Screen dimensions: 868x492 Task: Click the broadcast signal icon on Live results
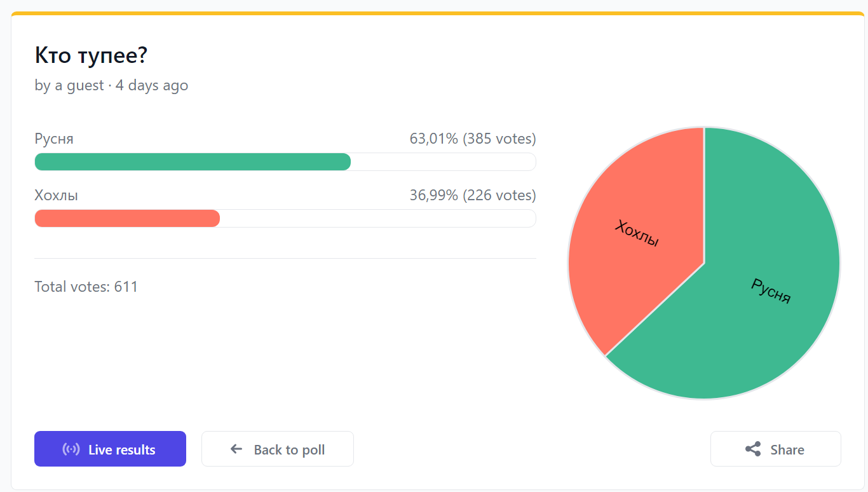click(x=71, y=449)
